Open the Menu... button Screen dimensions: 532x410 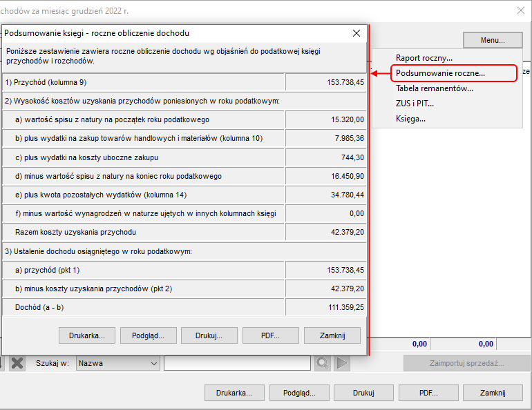pyautogui.click(x=493, y=40)
